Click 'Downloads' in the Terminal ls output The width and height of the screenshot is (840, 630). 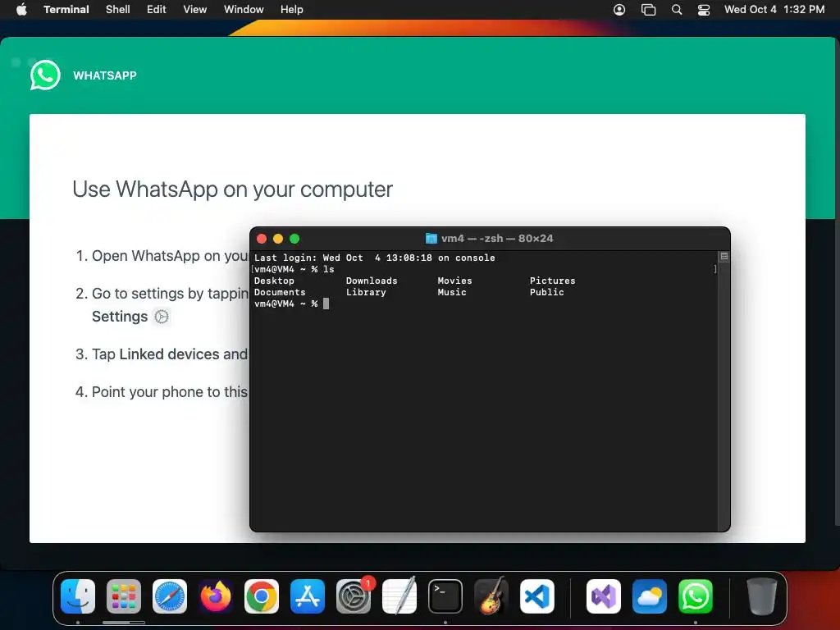coord(372,281)
